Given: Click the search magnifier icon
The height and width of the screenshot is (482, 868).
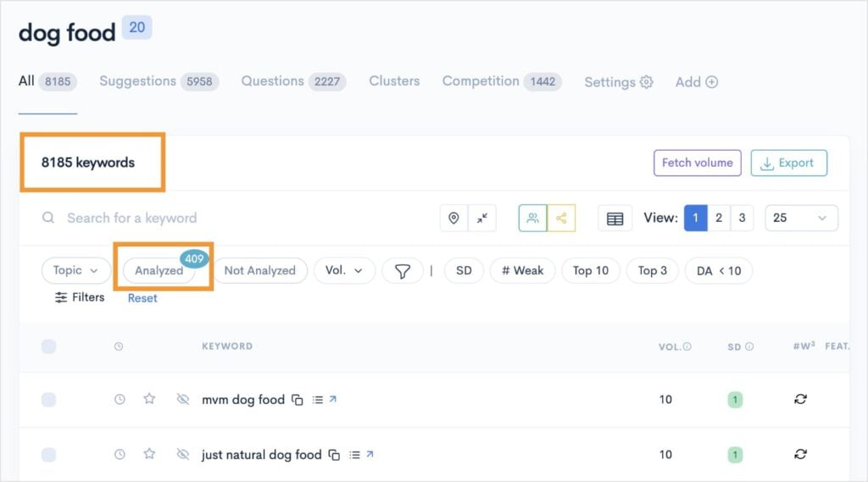Looking at the screenshot, I should point(48,218).
